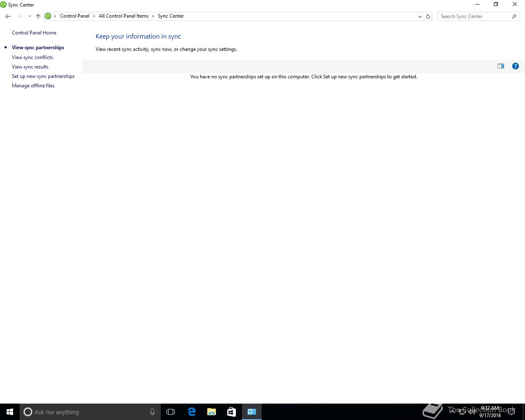Expand the chevron after Control Panel breadcrumb

coord(94,16)
